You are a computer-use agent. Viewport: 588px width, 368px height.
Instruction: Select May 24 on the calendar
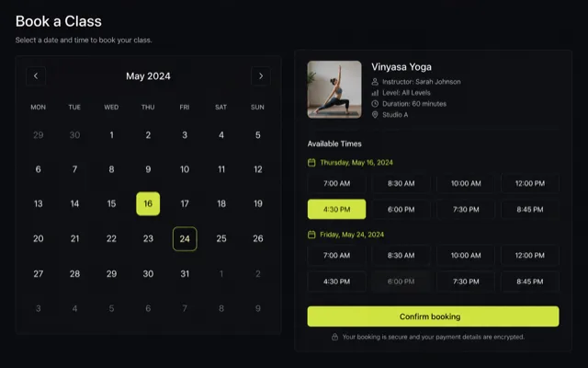[185, 239]
